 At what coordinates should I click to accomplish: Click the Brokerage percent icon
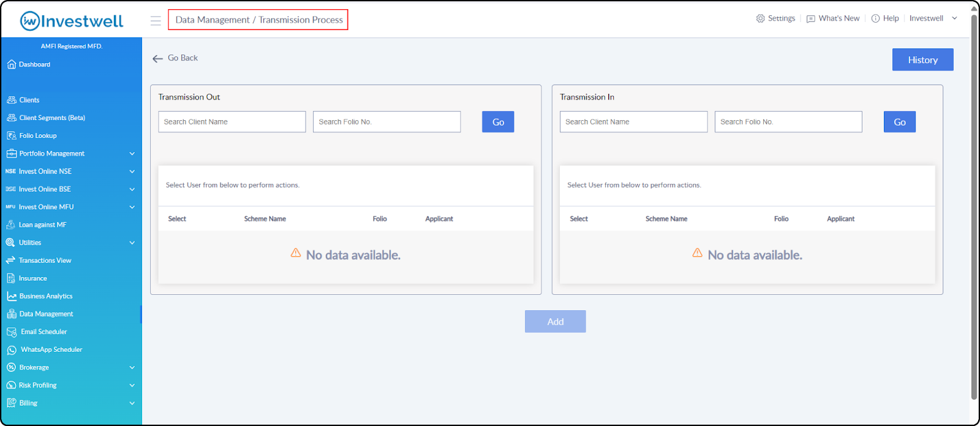(x=11, y=367)
